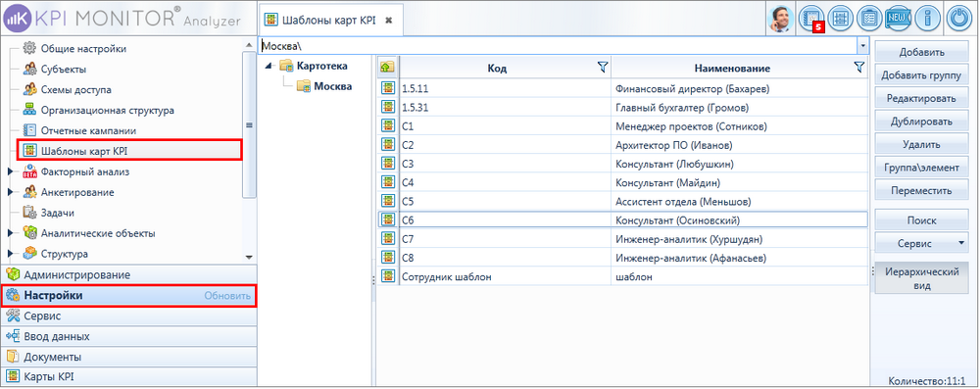
Task: Click the Москва\ path input field
Action: pyautogui.click(x=558, y=46)
